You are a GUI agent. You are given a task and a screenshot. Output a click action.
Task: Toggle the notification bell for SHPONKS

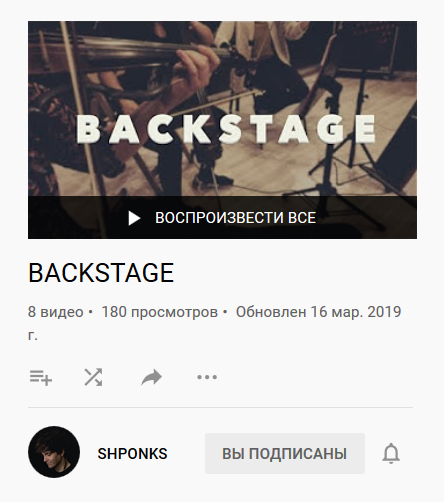pyautogui.click(x=391, y=453)
